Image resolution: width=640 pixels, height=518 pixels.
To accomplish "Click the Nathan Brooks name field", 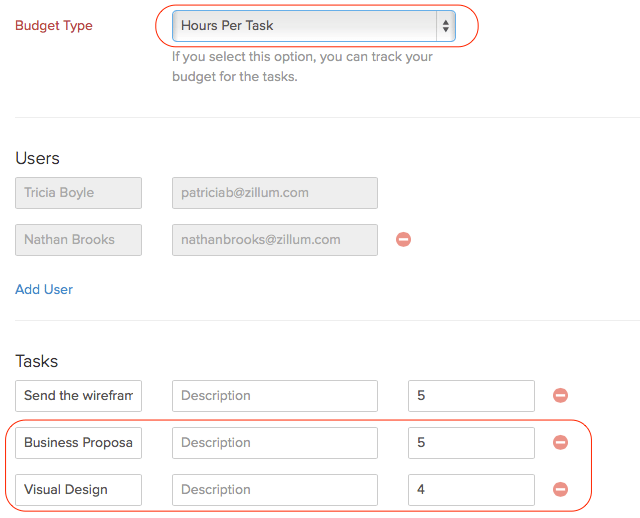I will pos(78,240).
